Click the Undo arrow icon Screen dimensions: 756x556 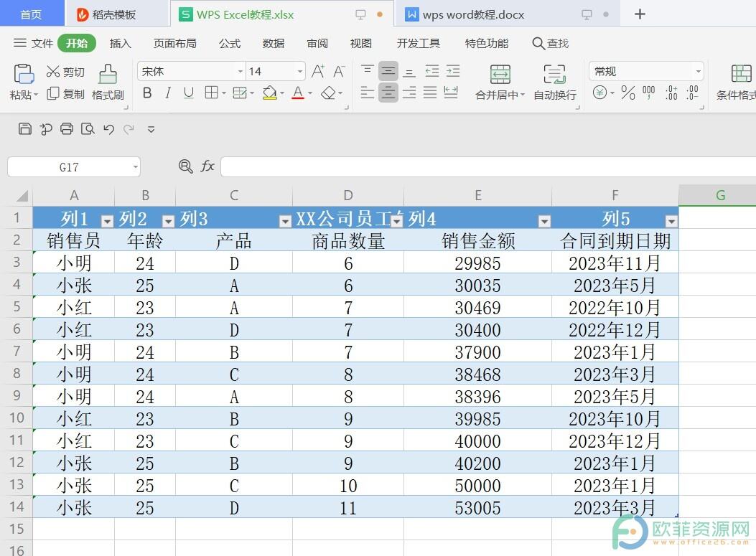pyautogui.click(x=108, y=128)
